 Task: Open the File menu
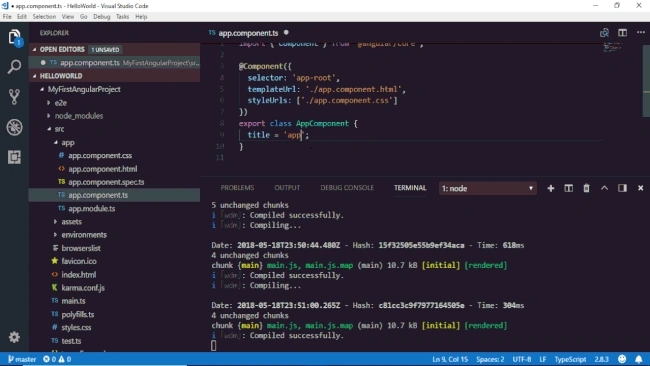(x=7, y=17)
